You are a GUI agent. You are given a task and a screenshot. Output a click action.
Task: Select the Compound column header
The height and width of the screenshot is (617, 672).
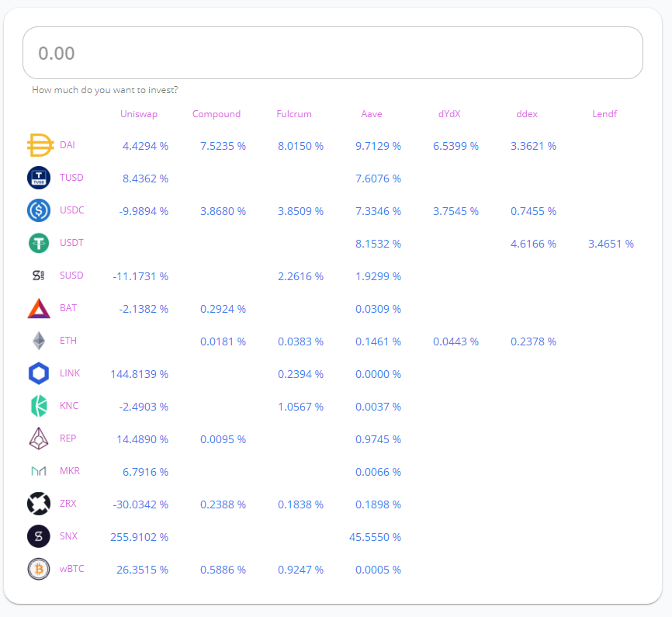click(x=216, y=114)
